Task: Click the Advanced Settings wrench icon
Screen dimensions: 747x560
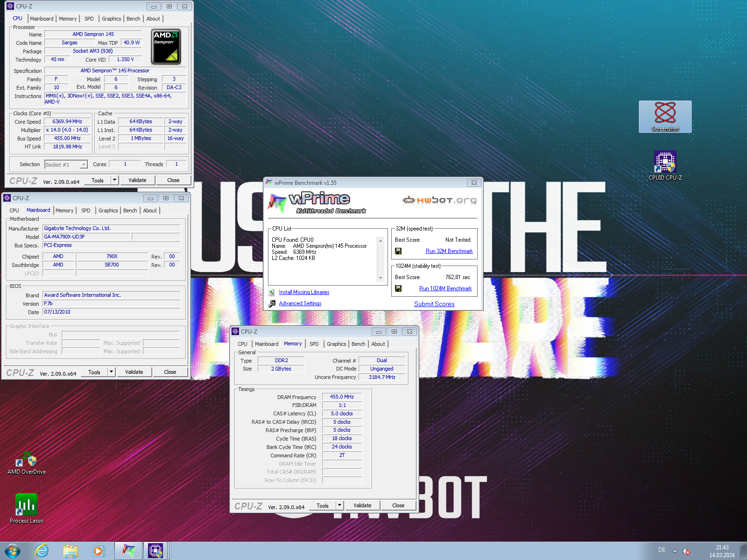Action: (x=272, y=304)
